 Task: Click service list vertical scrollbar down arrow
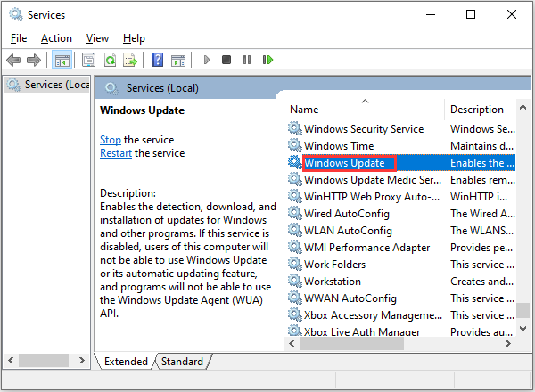coord(523,329)
